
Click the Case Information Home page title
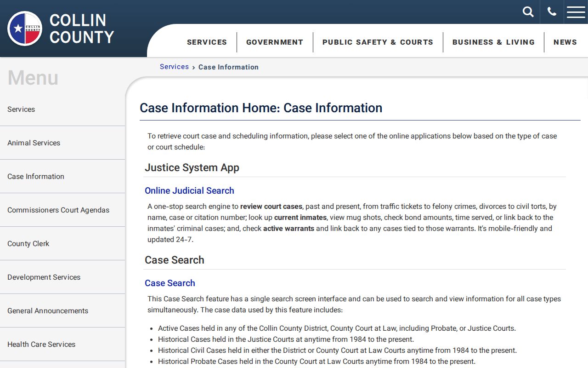tap(261, 108)
